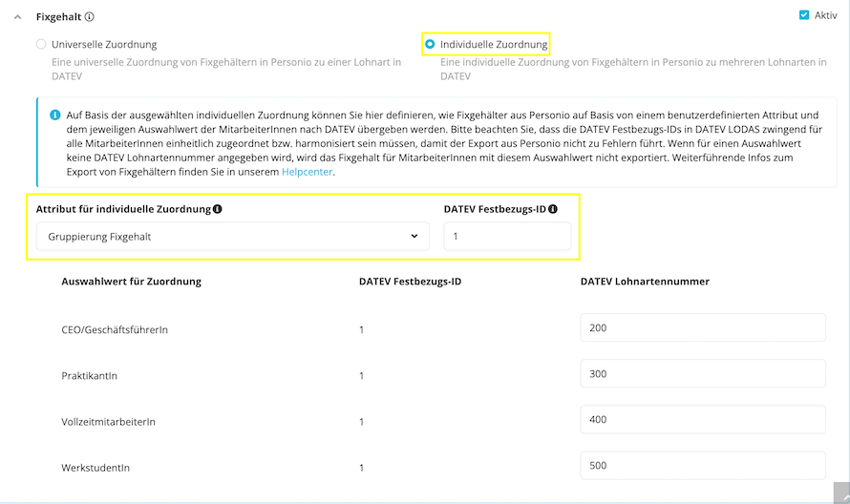This screenshot has height=504, width=850.
Task: Click the DATEV Festbezugs-ID table column header
Action: (410, 282)
